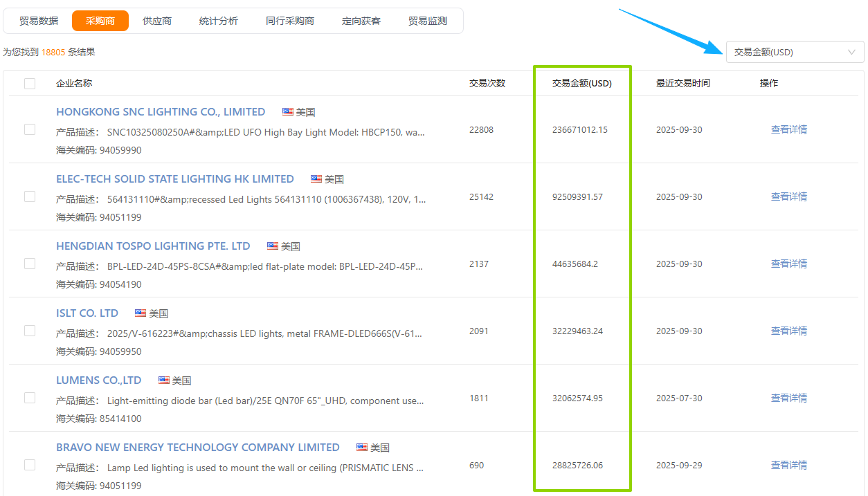Open HONGKONG SNC LIGHTING CO., LIMITED company link
Screen dimensions: 868x496
(161, 111)
